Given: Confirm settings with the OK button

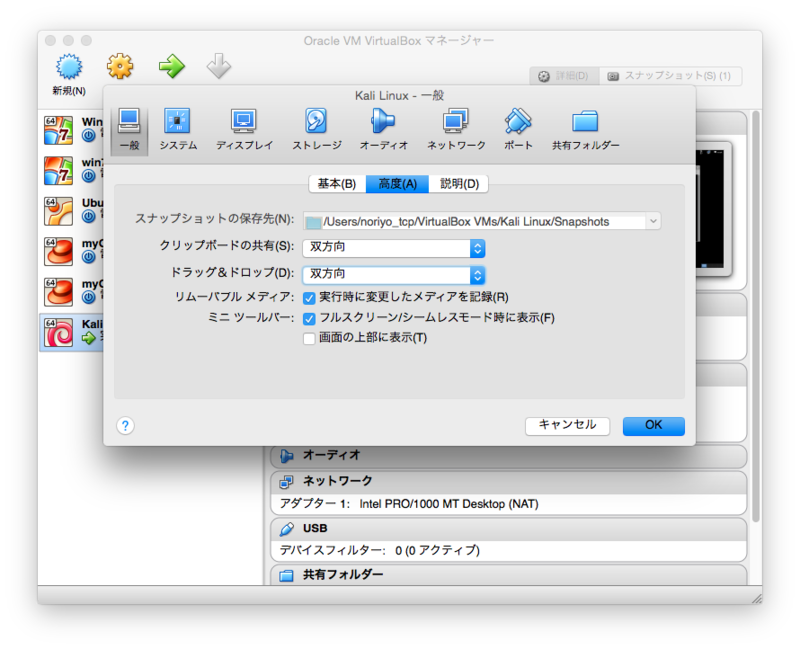Looking at the screenshot, I should point(653,425).
